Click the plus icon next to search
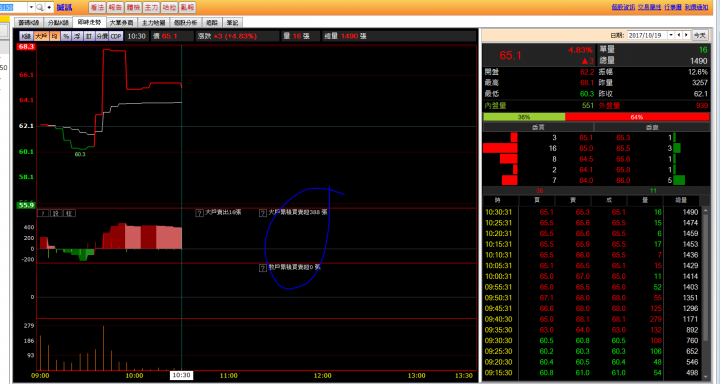The width and height of the screenshot is (720, 384). [49, 7]
